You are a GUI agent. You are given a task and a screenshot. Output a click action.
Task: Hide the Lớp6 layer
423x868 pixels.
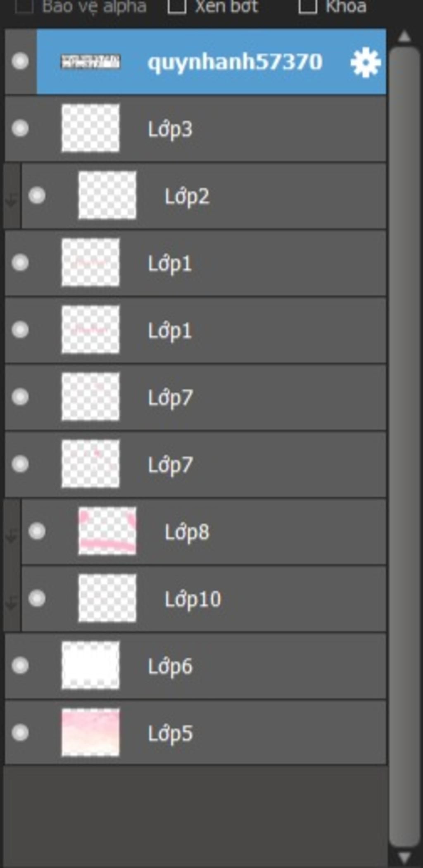click(20, 666)
